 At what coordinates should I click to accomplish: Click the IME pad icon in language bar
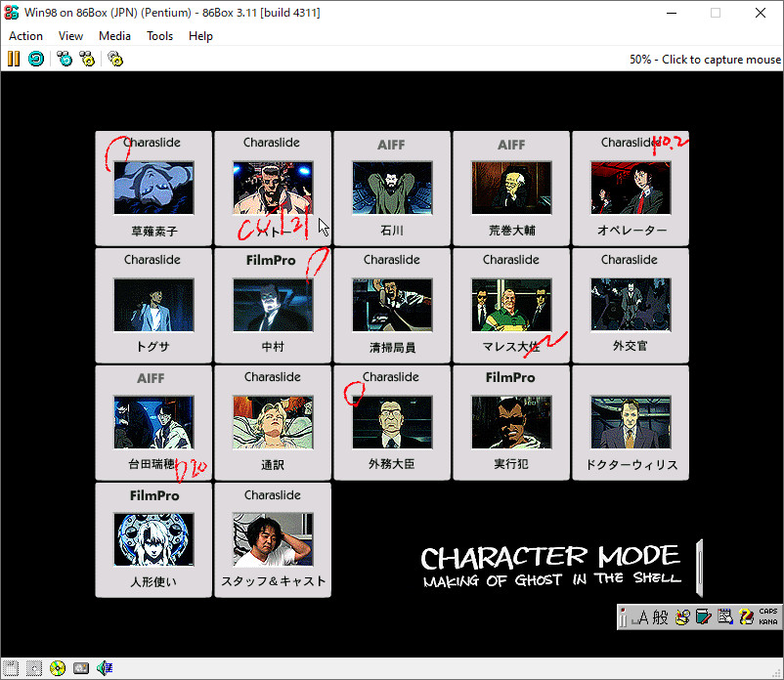(x=682, y=617)
